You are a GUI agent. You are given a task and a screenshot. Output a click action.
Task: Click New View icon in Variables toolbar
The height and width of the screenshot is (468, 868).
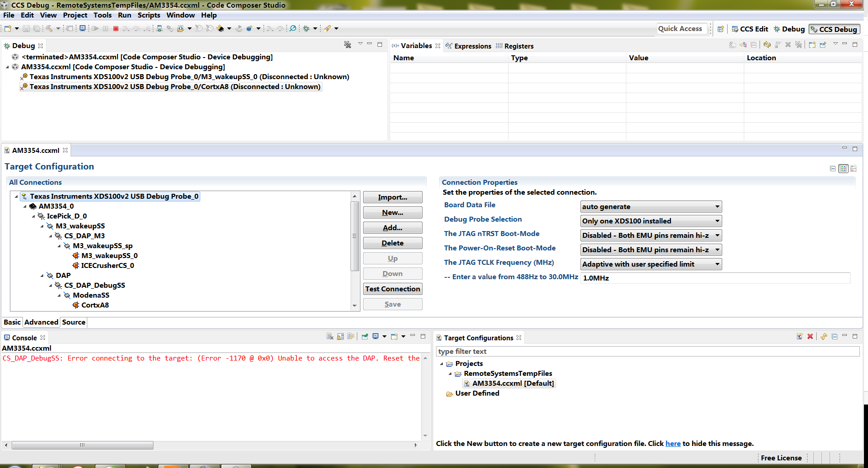click(812, 45)
